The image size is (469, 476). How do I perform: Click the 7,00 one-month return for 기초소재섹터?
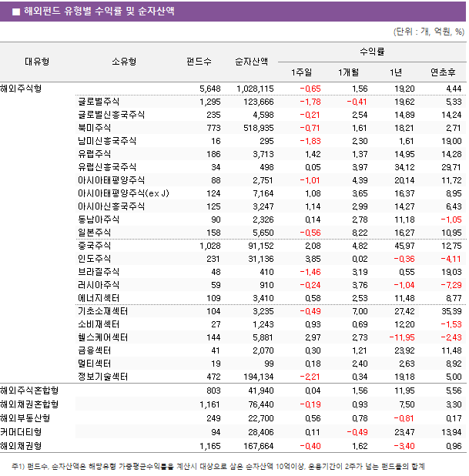click(360, 311)
